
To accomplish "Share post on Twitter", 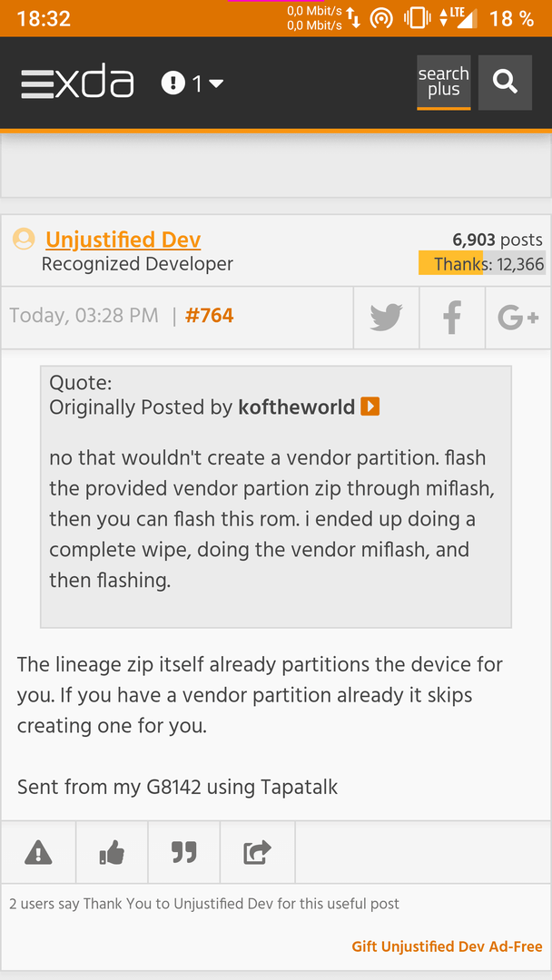I will click(386, 318).
